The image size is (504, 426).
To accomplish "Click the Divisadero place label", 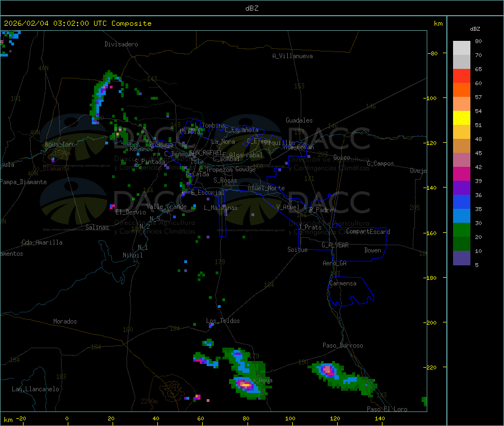I will pos(121,44).
